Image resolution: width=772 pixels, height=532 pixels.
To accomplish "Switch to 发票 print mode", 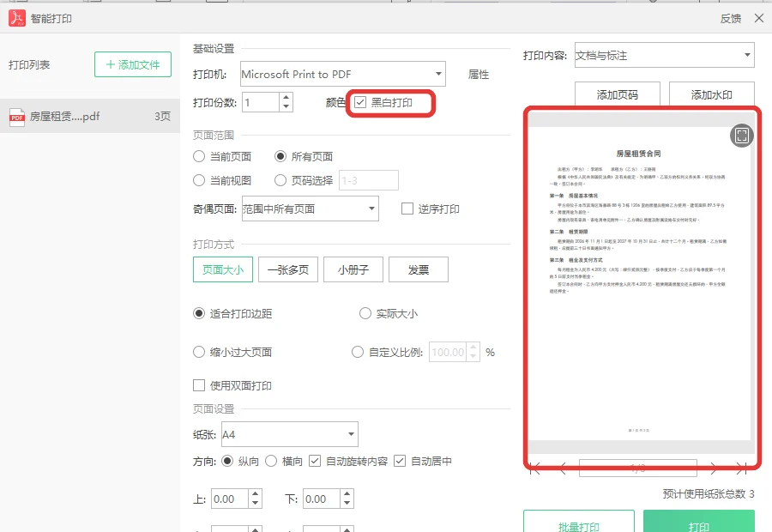I will 419,269.
